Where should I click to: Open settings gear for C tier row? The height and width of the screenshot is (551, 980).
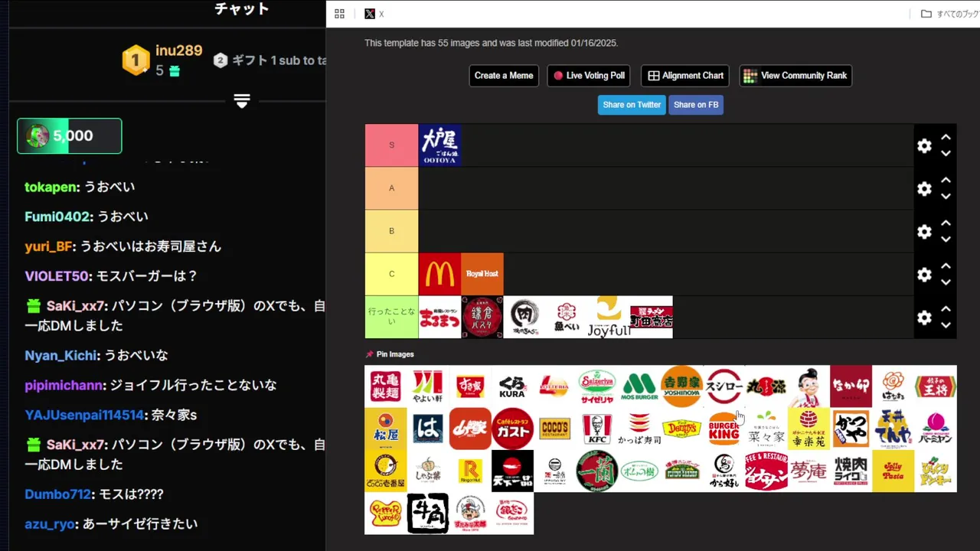(924, 274)
